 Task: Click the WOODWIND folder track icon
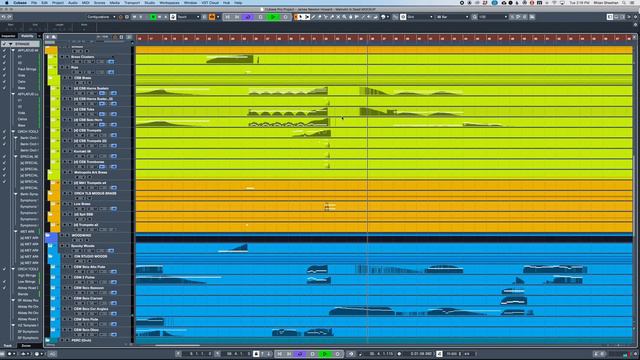tap(48, 236)
